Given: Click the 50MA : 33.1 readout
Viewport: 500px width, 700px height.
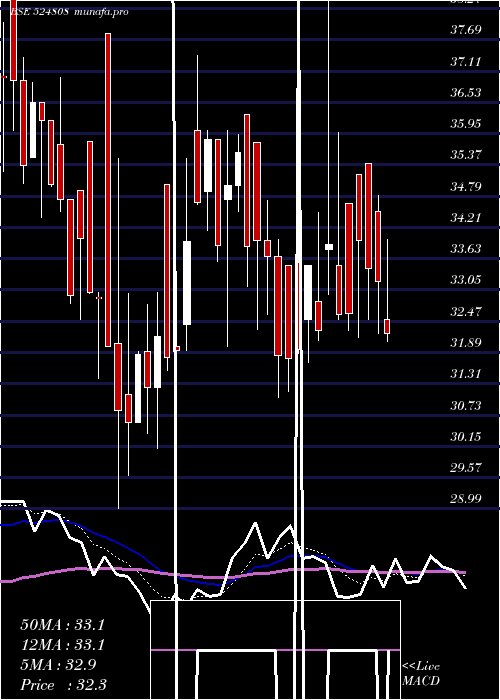Looking at the screenshot, I should (x=62, y=625).
